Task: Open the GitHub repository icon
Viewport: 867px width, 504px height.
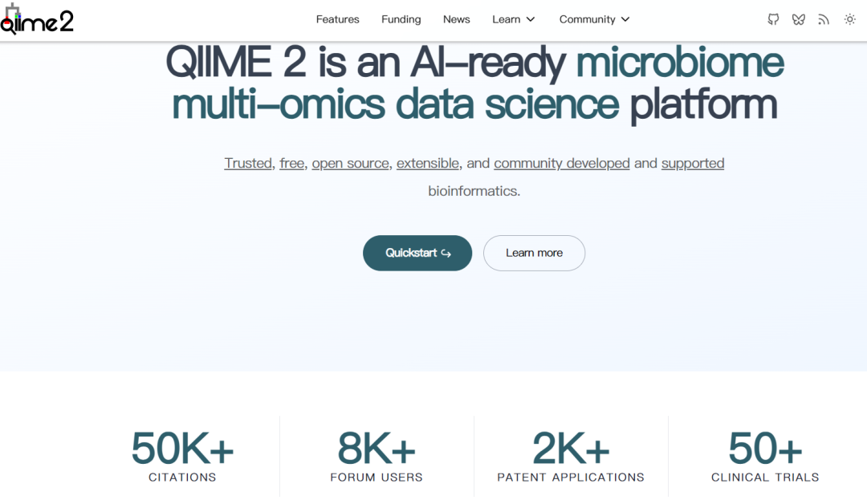Action: [x=773, y=19]
